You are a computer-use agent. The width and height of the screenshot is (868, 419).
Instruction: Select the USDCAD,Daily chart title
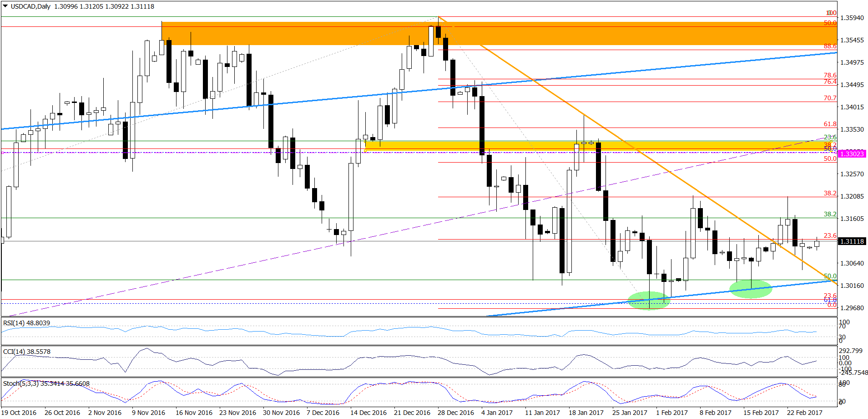click(30, 6)
